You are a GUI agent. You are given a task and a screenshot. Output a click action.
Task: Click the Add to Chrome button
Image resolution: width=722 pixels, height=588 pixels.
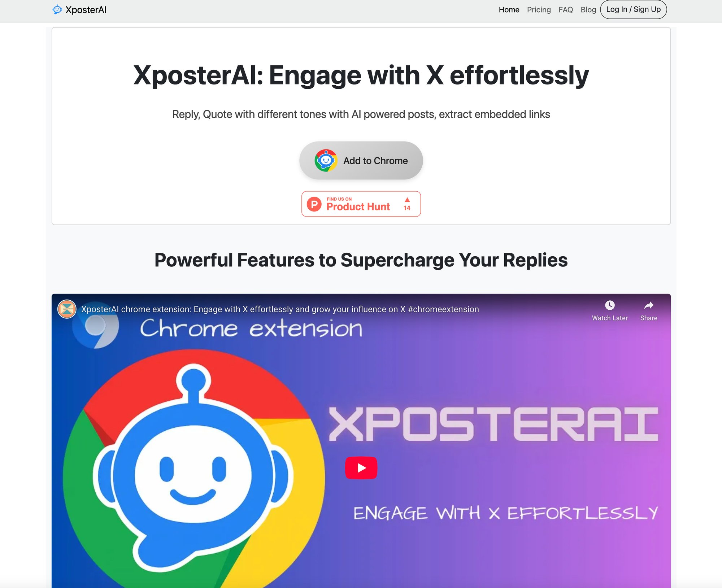[361, 161]
